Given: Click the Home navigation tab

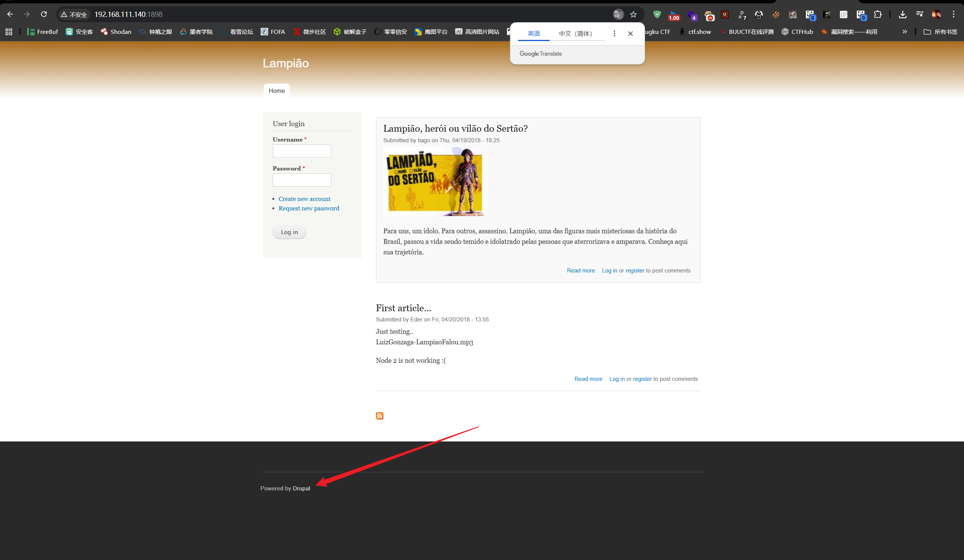Looking at the screenshot, I should pos(277,91).
